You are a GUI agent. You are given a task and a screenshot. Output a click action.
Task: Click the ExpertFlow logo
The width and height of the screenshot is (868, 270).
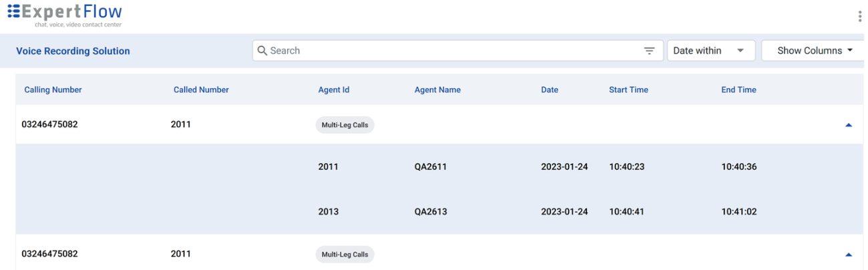65,15
